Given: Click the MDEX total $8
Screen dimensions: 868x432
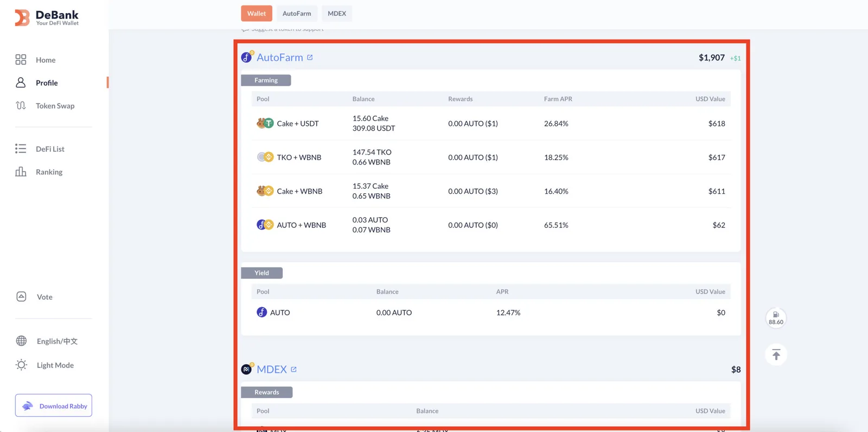Looking at the screenshot, I should (736, 370).
